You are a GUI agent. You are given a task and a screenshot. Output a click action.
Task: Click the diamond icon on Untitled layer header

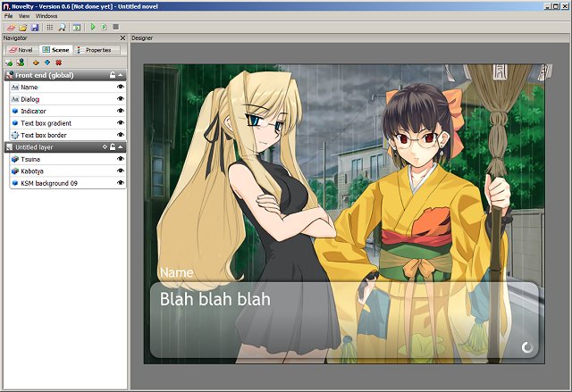click(x=105, y=146)
